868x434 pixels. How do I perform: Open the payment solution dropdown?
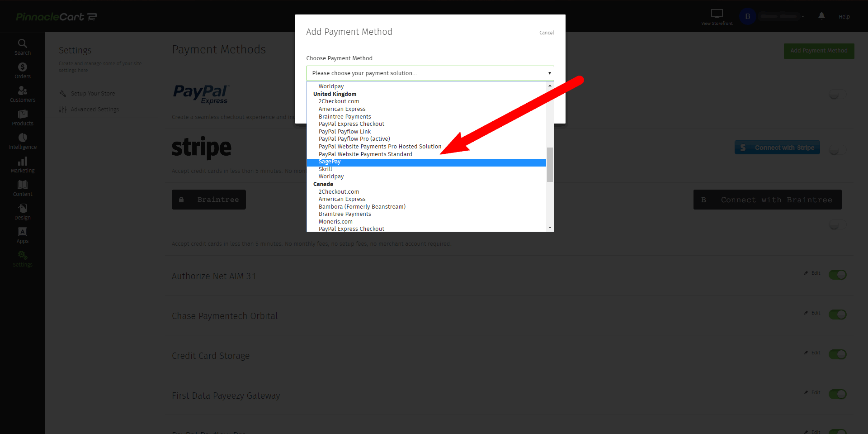[430, 73]
